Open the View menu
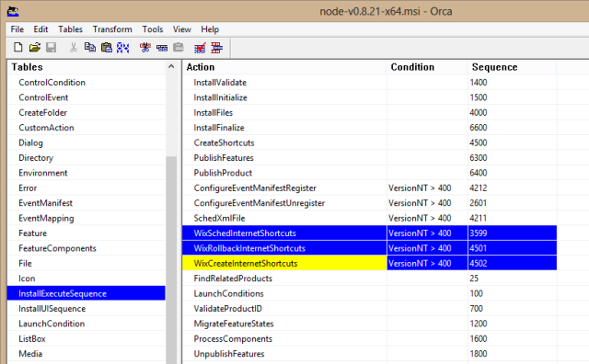 [x=182, y=29]
